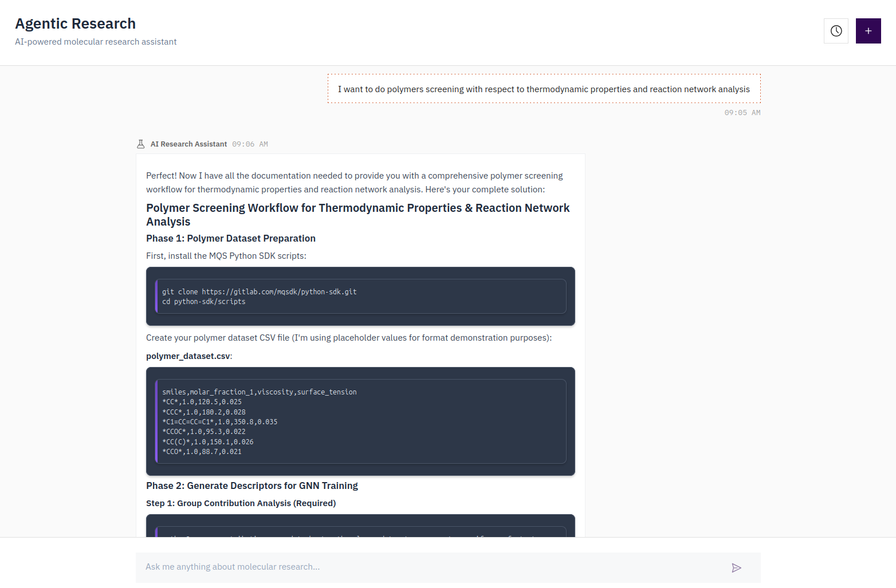Viewport: 896px width, 588px height.
Task: Open chat history clock icon
Action: (x=836, y=31)
